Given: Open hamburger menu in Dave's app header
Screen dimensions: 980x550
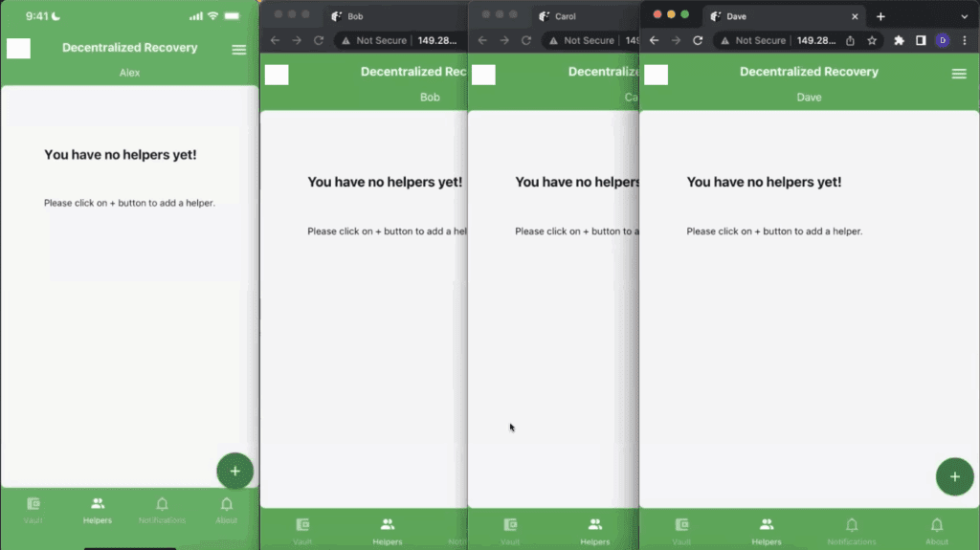Looking at the screenshot, I should (x=958, y=74).
